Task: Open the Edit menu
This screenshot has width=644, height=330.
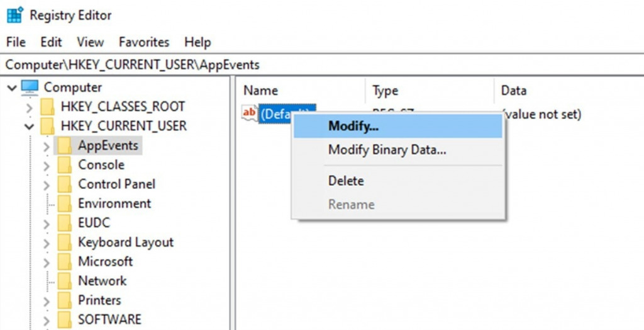Action: pyautogui.click(x=51, y=42)
